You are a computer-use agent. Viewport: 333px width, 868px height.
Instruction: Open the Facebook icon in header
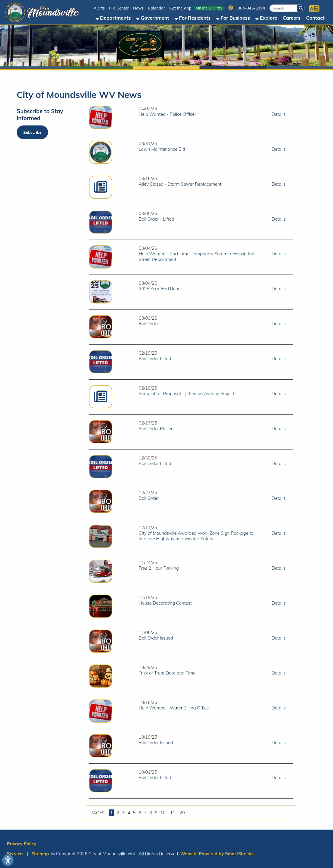click(x=231, y=8)
